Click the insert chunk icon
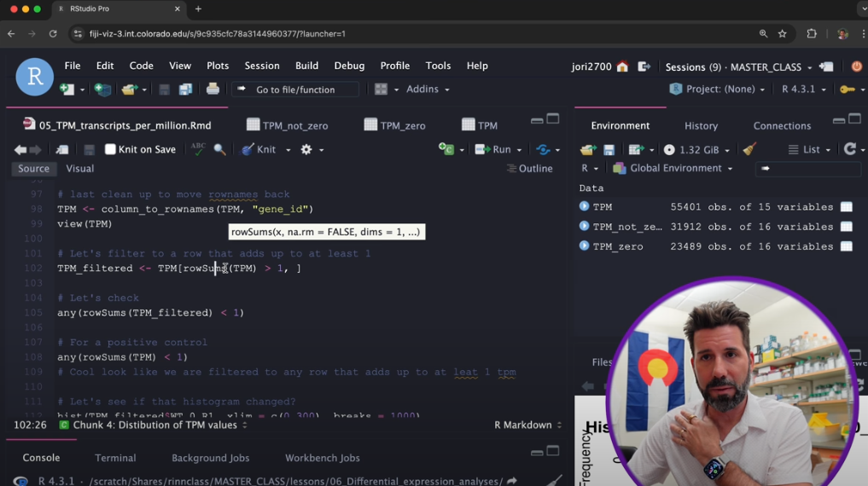 (x=446, y=148)
